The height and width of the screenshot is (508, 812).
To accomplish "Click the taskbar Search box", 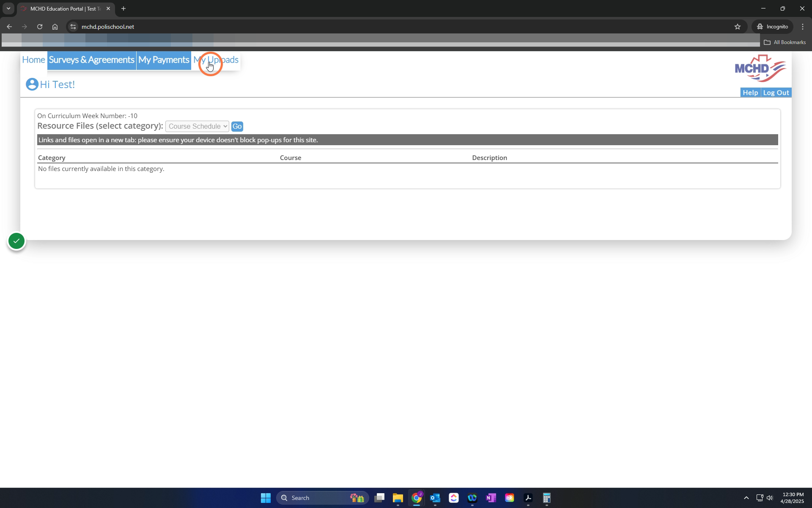I will [322, 498].
